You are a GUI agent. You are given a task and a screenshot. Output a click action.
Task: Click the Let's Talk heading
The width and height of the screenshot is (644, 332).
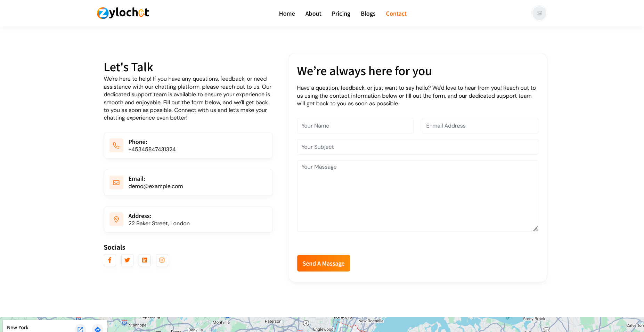pyautogui.click(x=128, y=67)
